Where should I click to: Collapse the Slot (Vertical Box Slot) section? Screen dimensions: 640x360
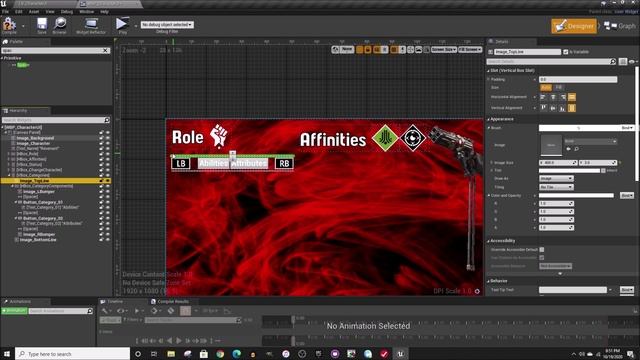(x=489, y=71)
